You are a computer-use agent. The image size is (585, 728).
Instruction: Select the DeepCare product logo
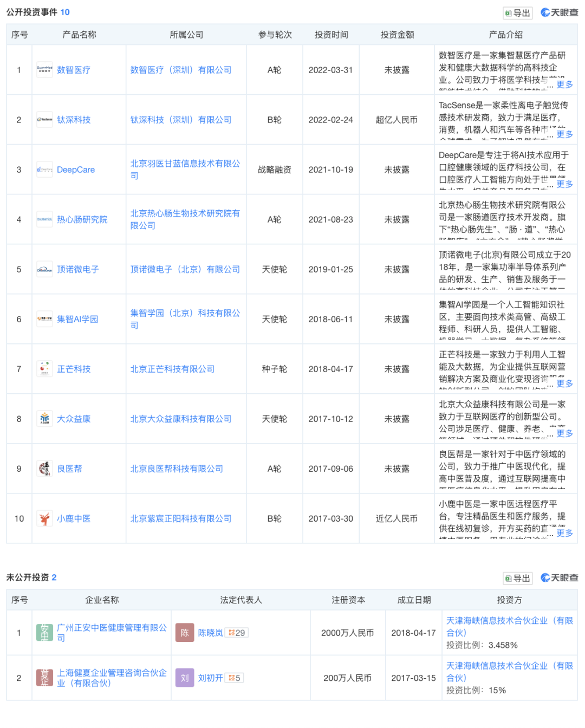tap(44, 170)
